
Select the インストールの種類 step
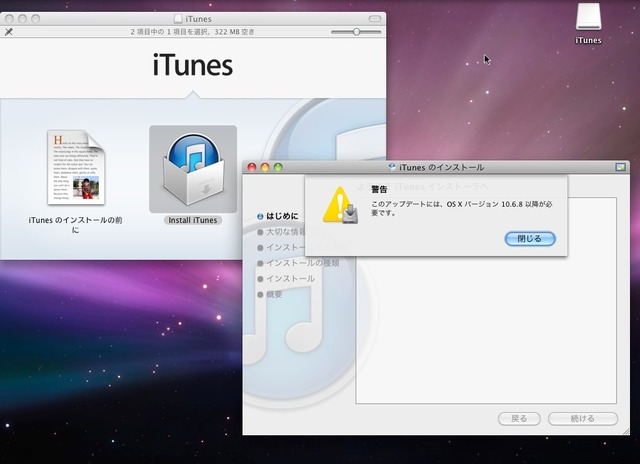point(298,263)
